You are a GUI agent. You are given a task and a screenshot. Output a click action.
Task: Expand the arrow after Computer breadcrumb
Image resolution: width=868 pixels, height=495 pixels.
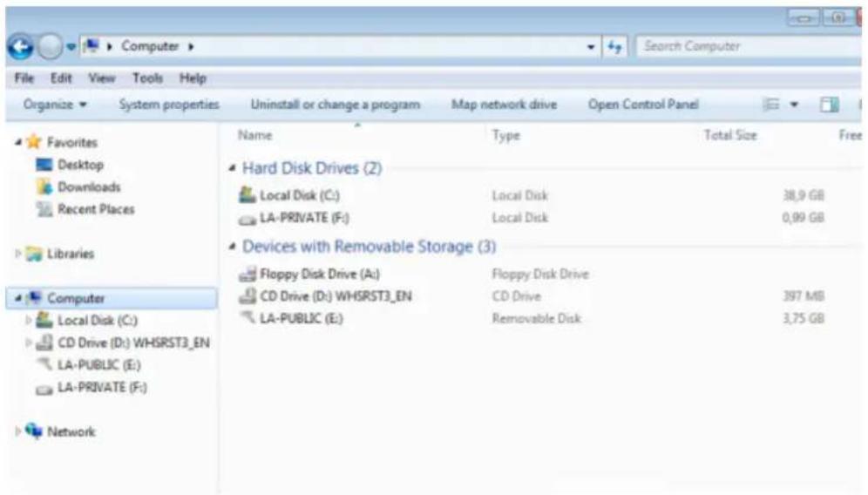tap(191, 46)
